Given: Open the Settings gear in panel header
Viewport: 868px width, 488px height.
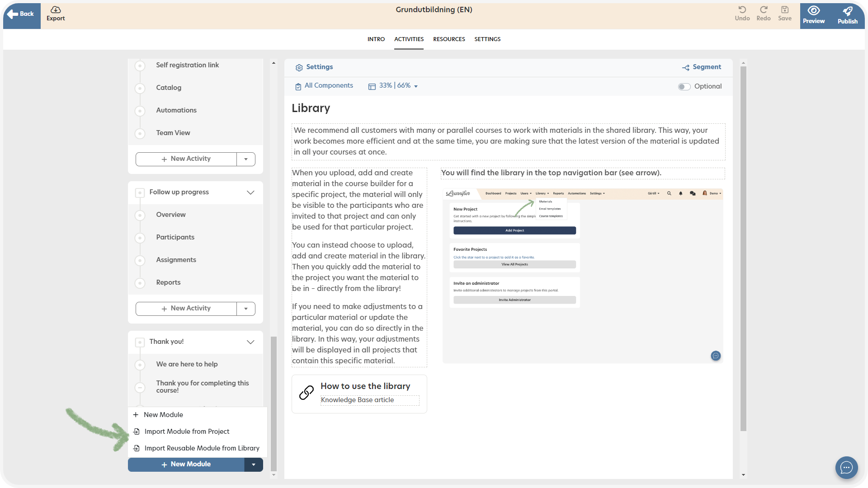Looking at the screenshot, I should 299,67.
